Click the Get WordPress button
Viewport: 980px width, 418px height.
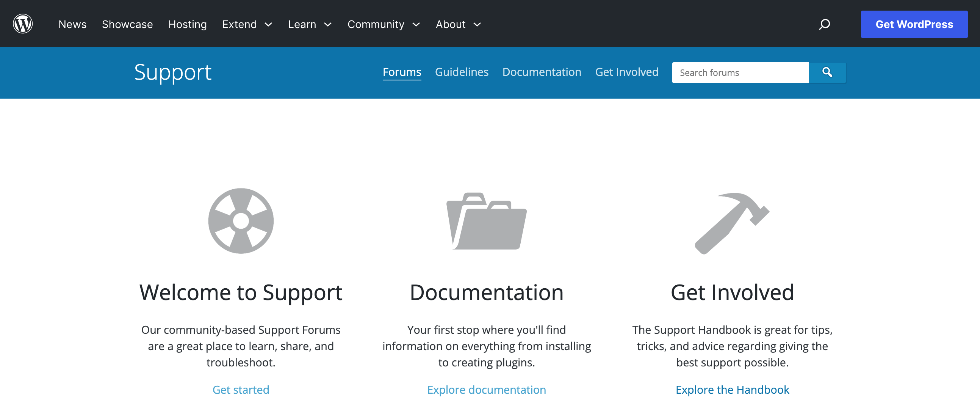point(914,24)
